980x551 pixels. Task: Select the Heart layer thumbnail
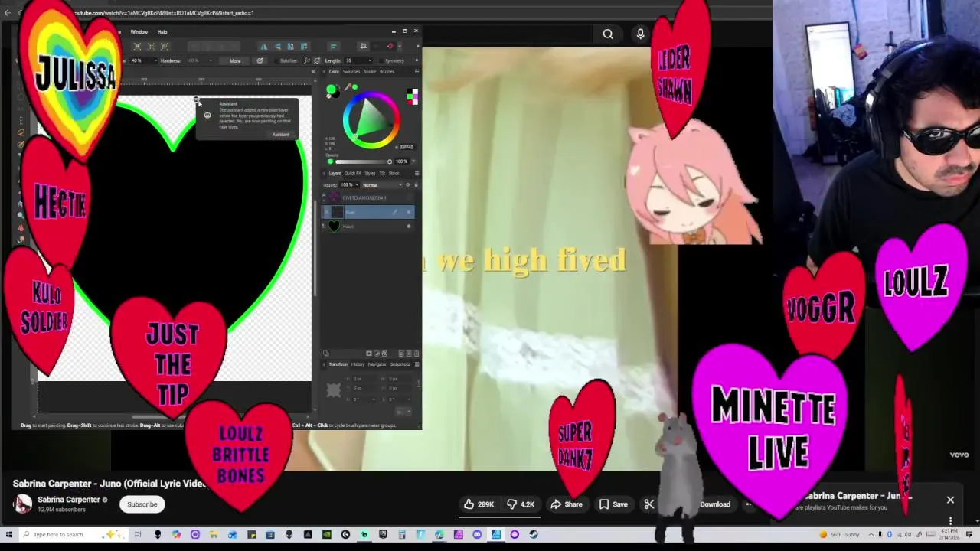click(x=334, y=226)
